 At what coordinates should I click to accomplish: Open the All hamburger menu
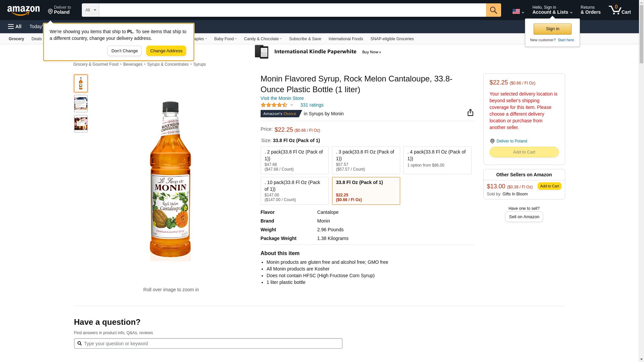pos(15,26)
